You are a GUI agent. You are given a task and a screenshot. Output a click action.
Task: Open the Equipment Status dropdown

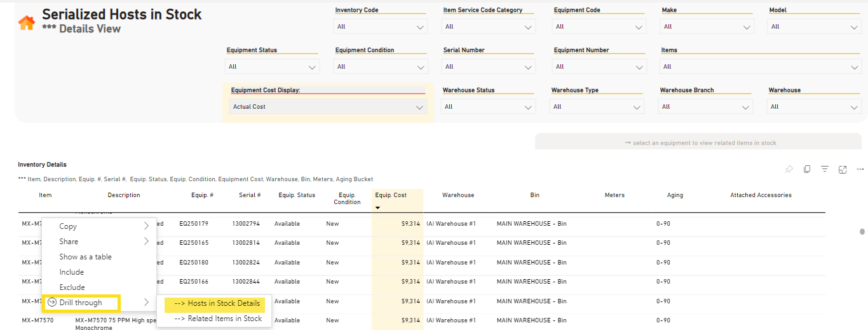pyautogui.click(x=272, y=67)
